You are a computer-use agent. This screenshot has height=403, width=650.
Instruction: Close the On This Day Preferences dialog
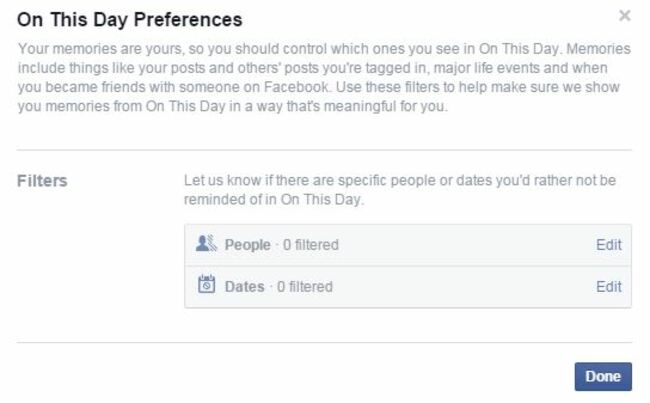(625, 16)
